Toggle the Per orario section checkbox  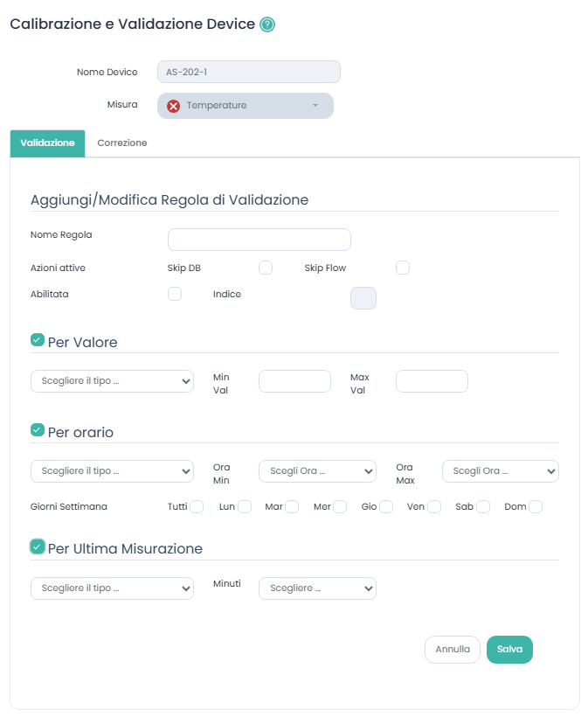(38, 430)
